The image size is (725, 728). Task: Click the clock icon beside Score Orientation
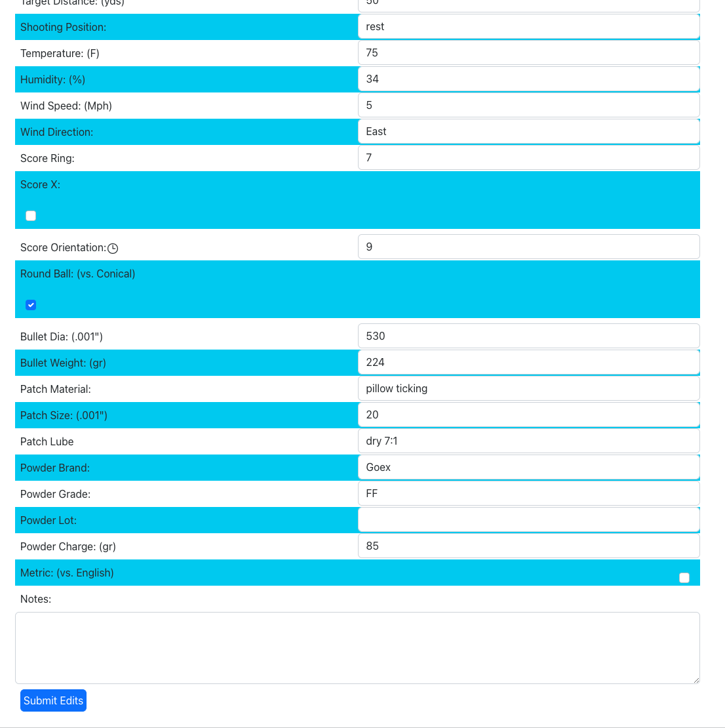(x=113, y=248)
